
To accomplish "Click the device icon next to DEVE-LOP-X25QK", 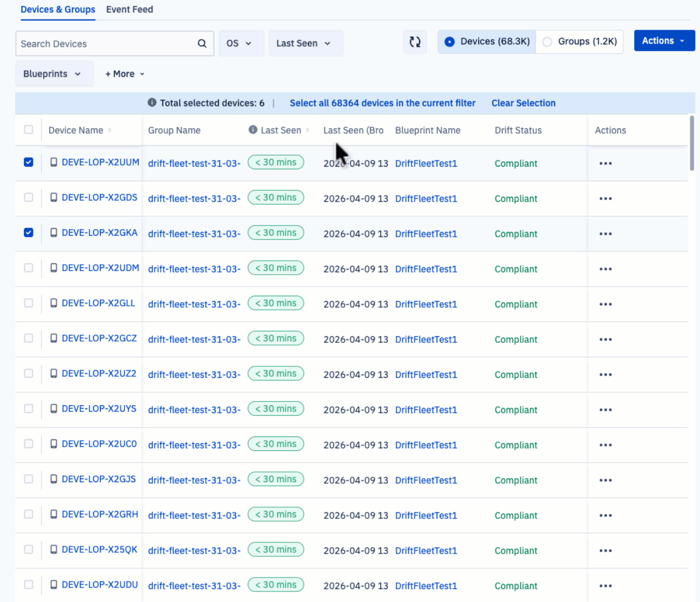I will point(53,550).
